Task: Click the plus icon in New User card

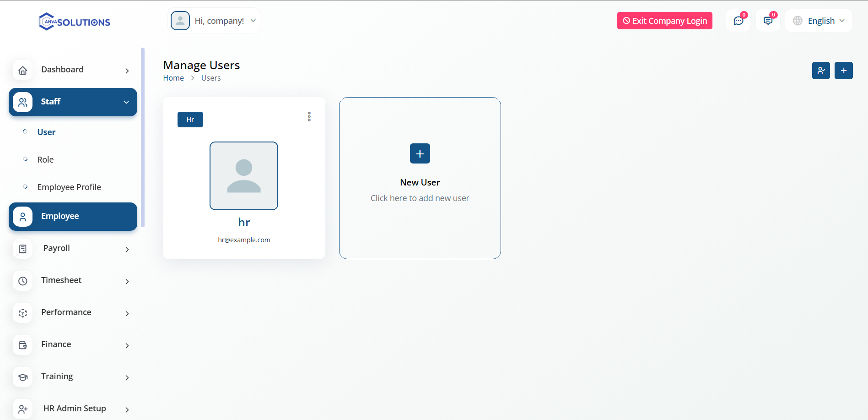Action: (420, 154)
